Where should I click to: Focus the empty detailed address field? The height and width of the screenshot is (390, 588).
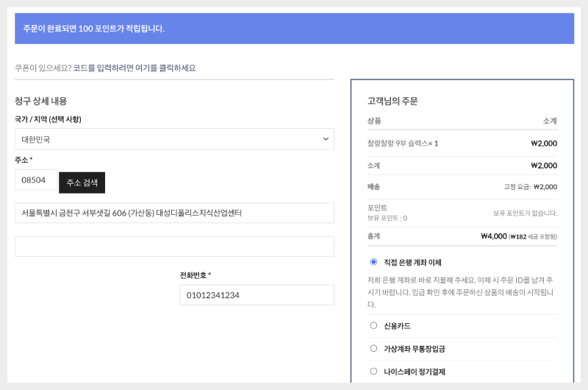point(174,247)
